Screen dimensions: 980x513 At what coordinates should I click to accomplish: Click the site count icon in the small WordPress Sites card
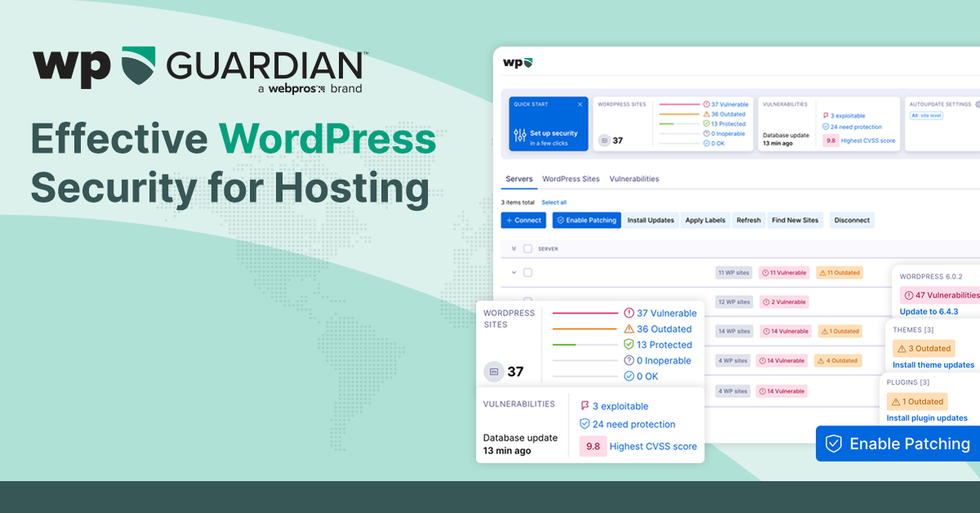click(604, 141)
